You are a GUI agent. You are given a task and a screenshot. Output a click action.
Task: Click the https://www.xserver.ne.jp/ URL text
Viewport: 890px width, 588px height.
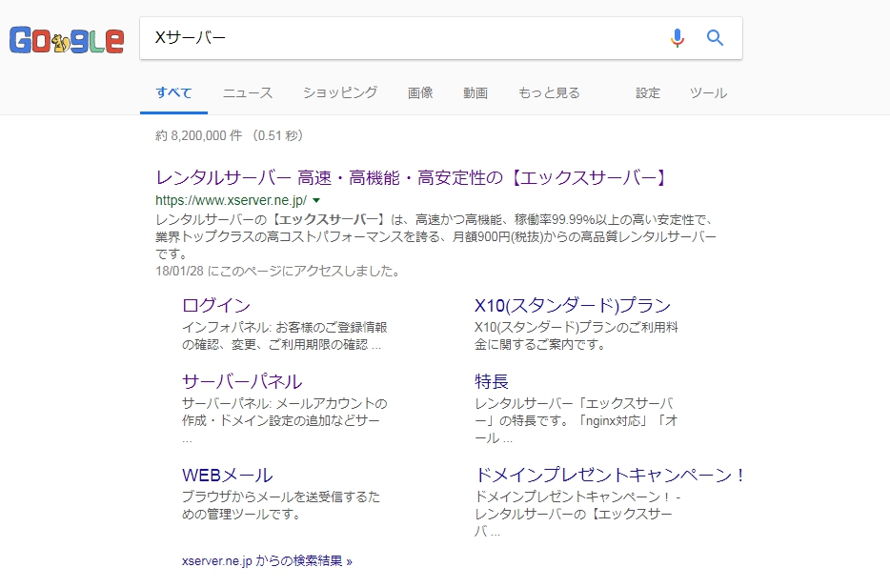(231, 200)
